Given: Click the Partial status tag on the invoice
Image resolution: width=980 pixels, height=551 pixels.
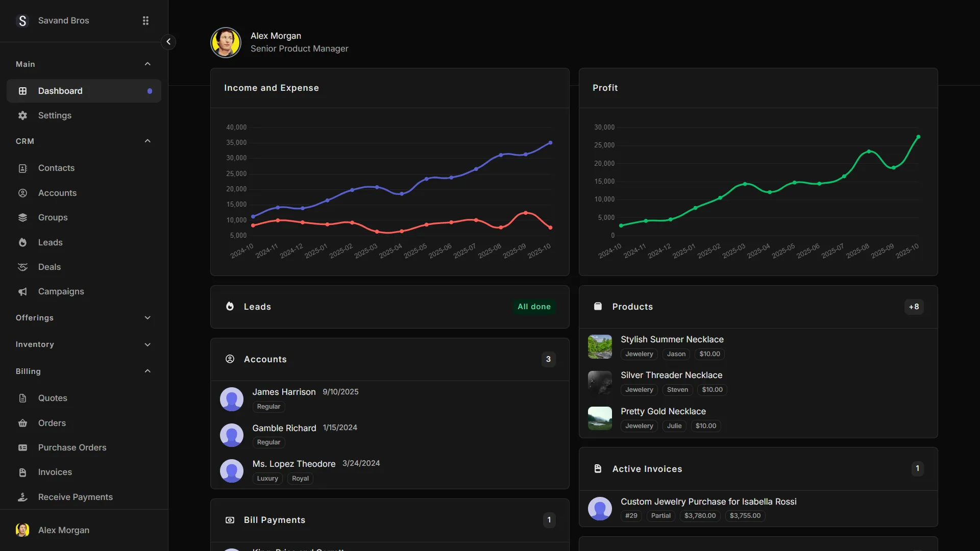Looking at the screenshot, I should tap(660, 515).
